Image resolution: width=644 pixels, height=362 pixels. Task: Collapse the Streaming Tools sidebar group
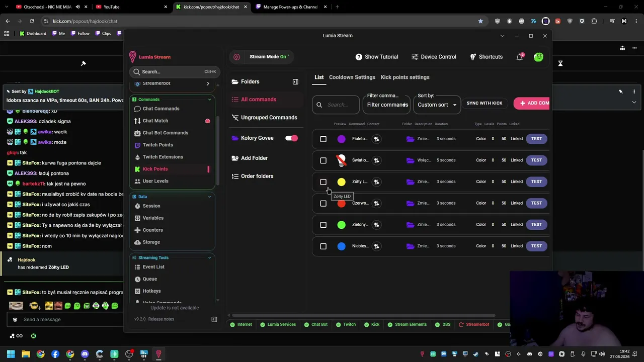coord(209,258)
